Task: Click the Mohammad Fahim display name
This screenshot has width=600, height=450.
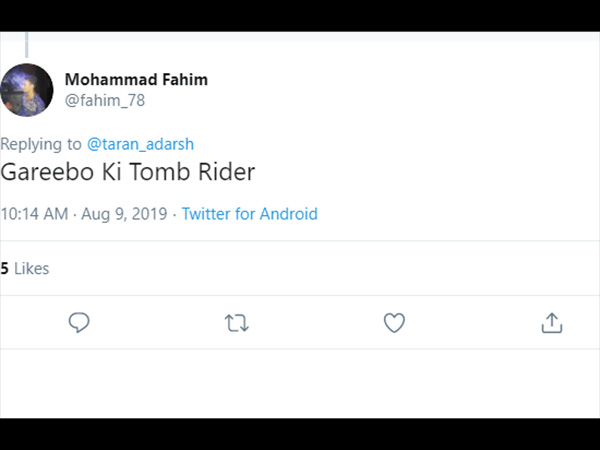Action: tap(136, 80)
